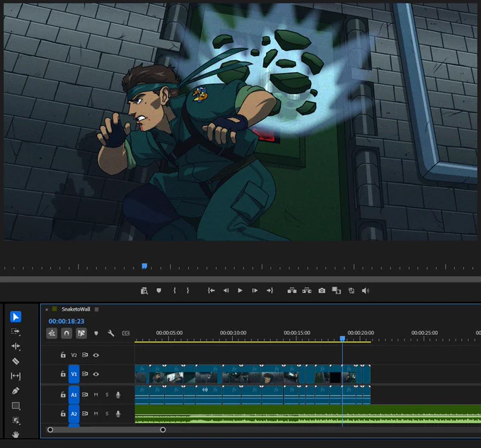Select the Slip tool
Screen dimensions: 481x448
[x=16, y=376]
